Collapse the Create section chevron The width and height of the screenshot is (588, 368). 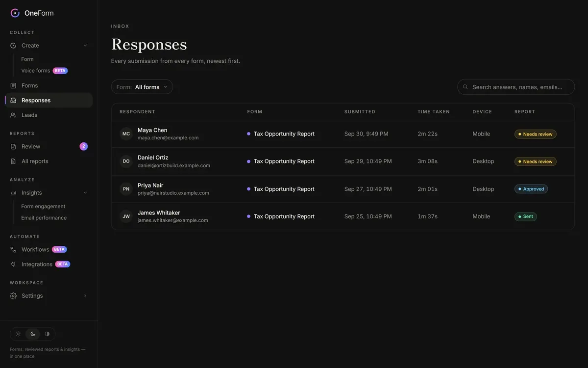pyautogui.click(x=85, y=46)
